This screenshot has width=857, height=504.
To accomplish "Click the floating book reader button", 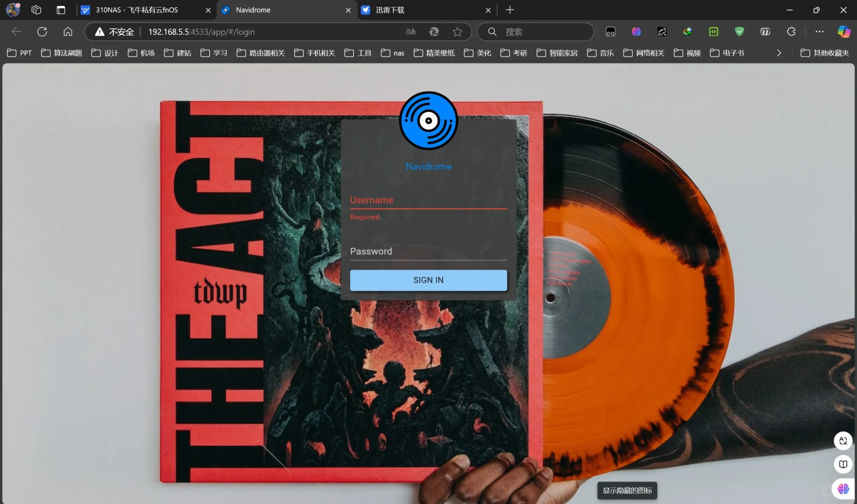I will point(843,464).
